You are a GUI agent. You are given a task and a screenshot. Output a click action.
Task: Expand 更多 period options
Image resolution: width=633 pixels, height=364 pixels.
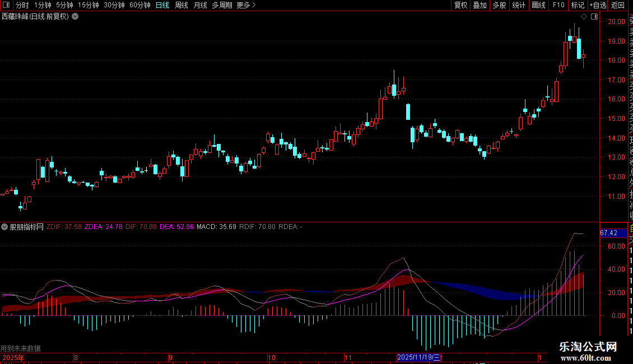pyautogui.click(x=246, y=5)
